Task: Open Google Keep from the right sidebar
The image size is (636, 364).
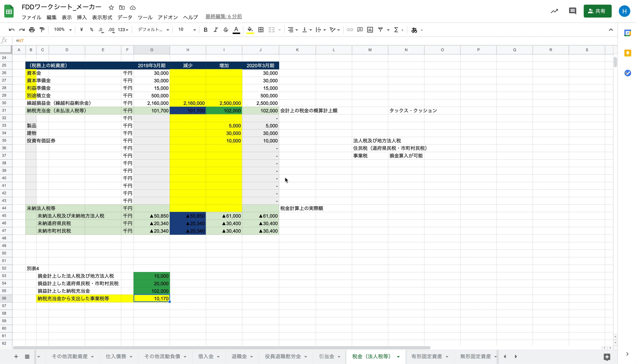Action: [628, 53]
